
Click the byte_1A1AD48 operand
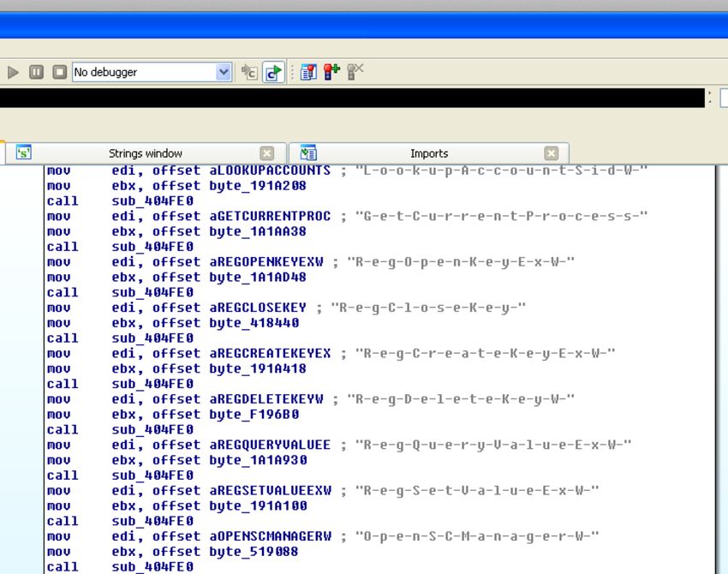pos(258,278)
